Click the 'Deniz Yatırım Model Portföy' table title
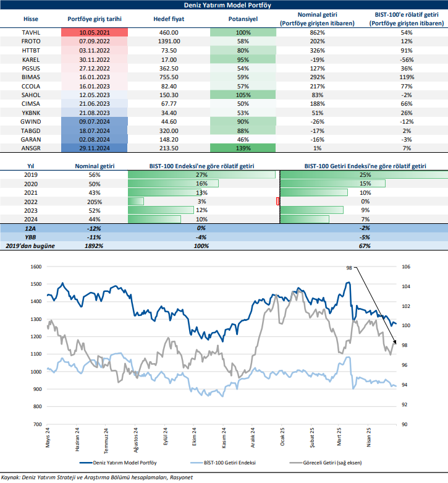Image resolution: width=448 pixels, height=483 pixels. [x=224, y=5]
